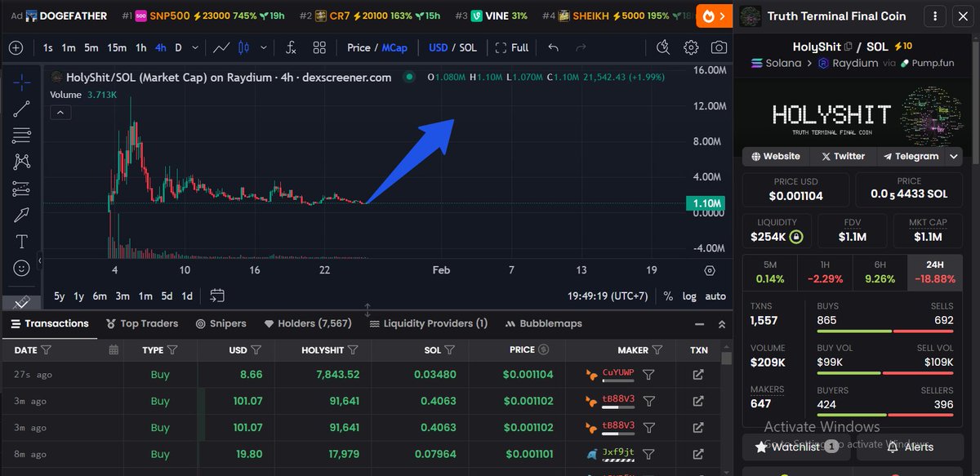Select the trend line drawing tool

(21, 109)
